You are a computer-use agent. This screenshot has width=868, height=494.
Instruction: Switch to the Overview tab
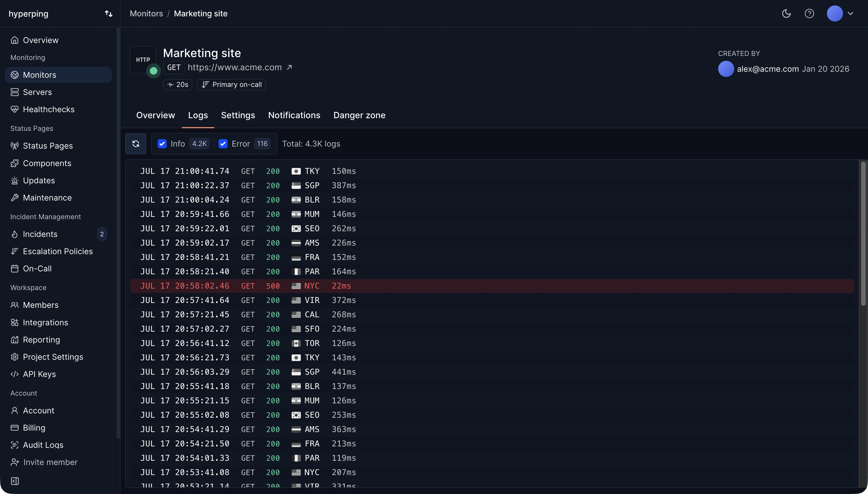(x=156, y=115)
